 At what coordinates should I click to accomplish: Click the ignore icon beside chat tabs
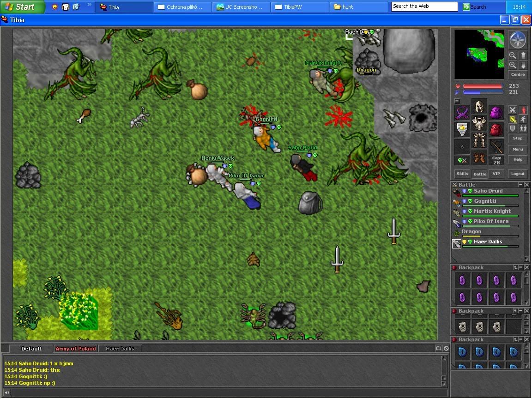446,349
